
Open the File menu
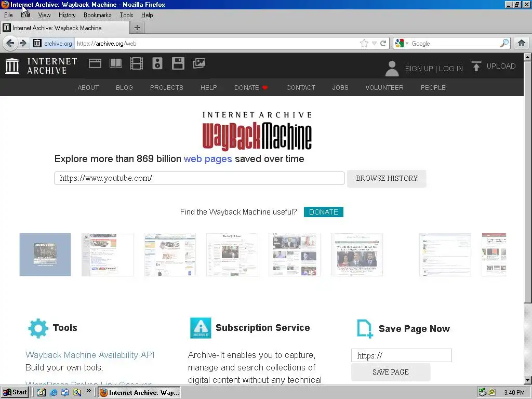pos(8,15)
